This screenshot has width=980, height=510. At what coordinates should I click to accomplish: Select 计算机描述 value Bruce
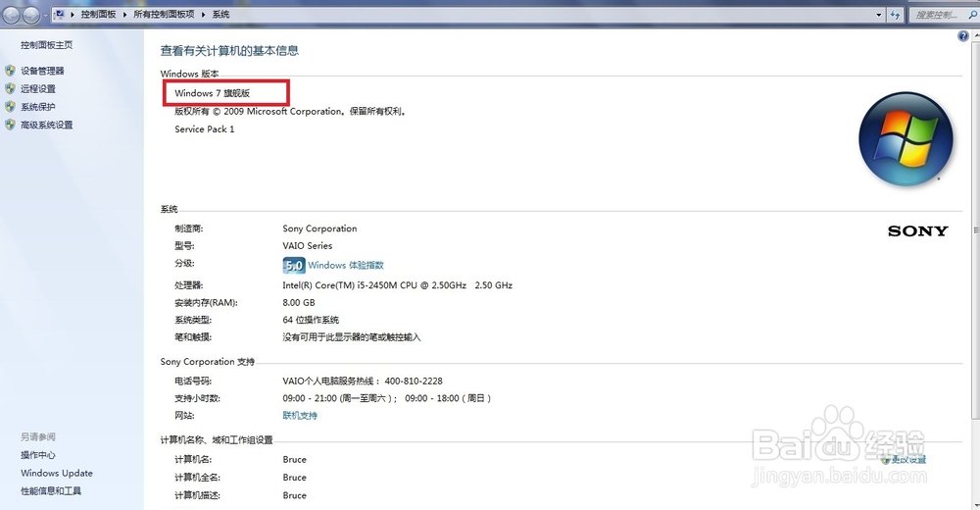(x=294, y=495)
